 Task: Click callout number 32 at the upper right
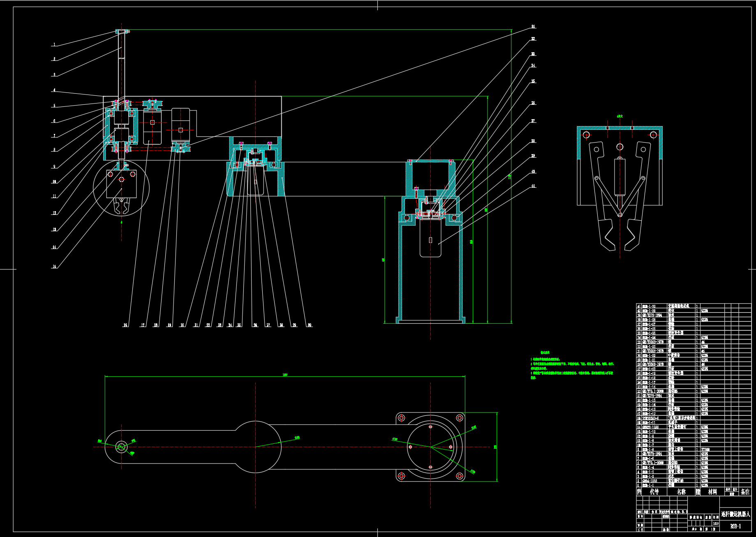point(533,39)
